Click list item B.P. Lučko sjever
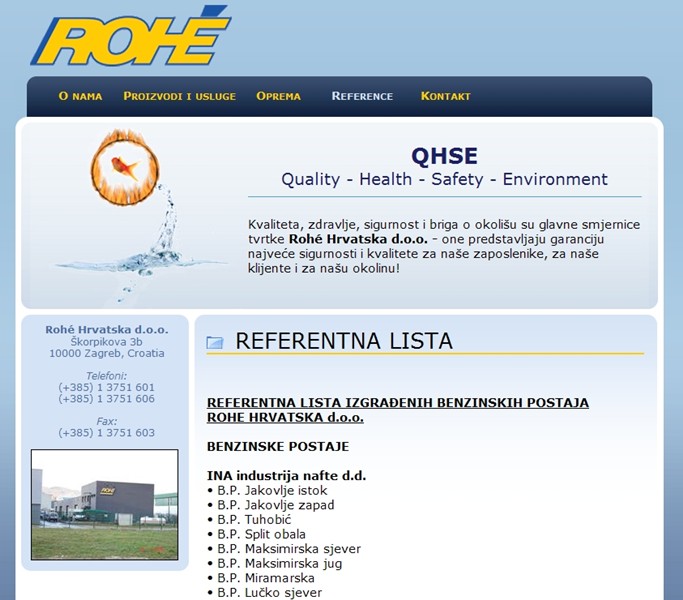Screen dimensions: 683x600 (x=264, y=593)
